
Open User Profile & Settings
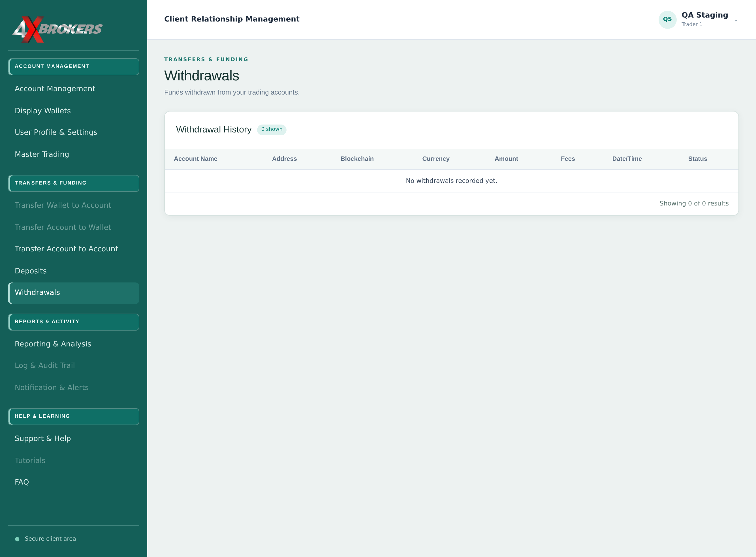[x=74, y=132]
